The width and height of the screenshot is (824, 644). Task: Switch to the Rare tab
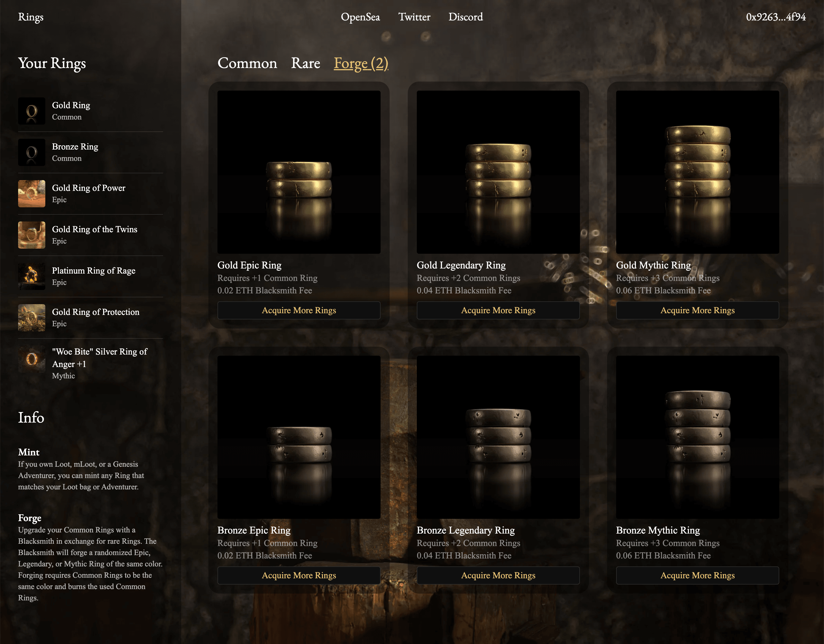(306, 63)
